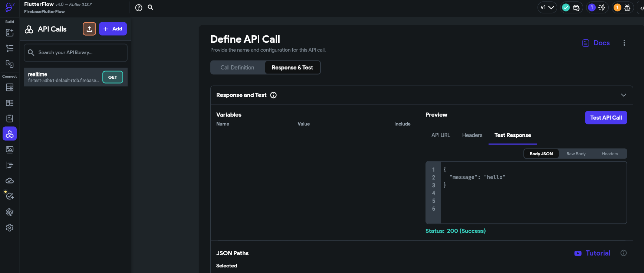Screen dimensions: 644x273
Task: Open the v1 version dropdown
Action: [547, 7]
